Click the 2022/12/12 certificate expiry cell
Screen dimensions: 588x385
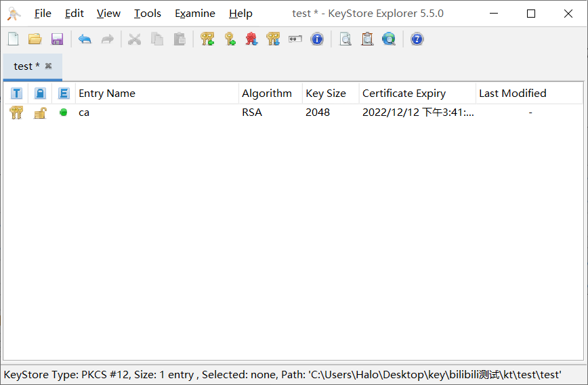(x=418, y=113)
